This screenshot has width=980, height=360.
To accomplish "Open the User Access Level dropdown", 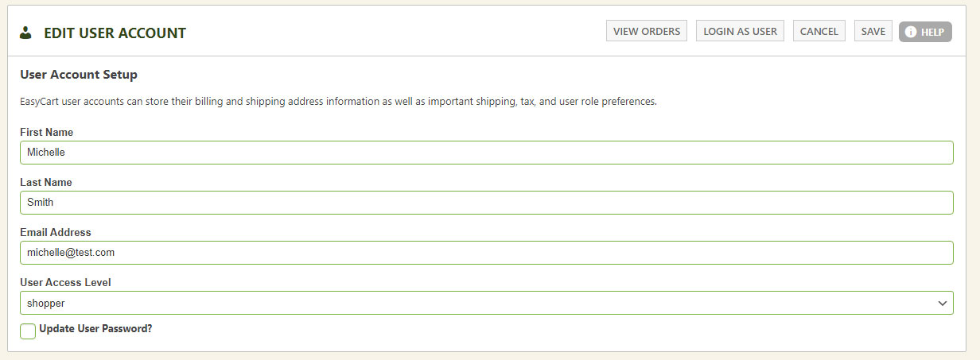I will tap(477, 303).
